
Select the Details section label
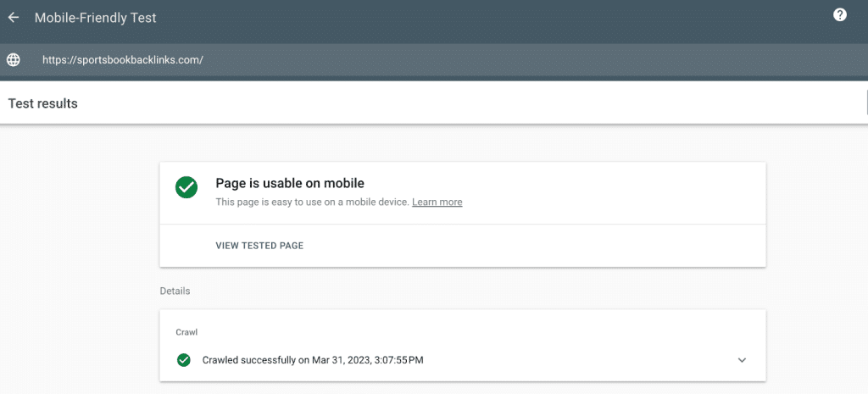(x=175, y=291)
